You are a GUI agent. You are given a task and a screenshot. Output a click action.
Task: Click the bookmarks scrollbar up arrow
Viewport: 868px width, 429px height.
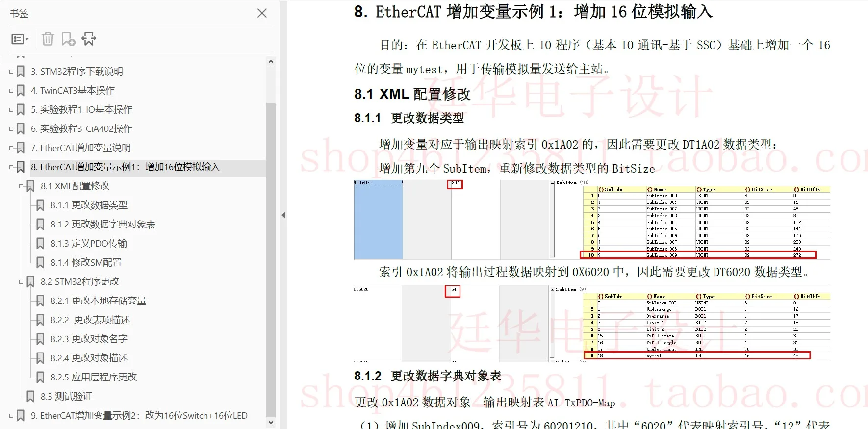(271, 62)
